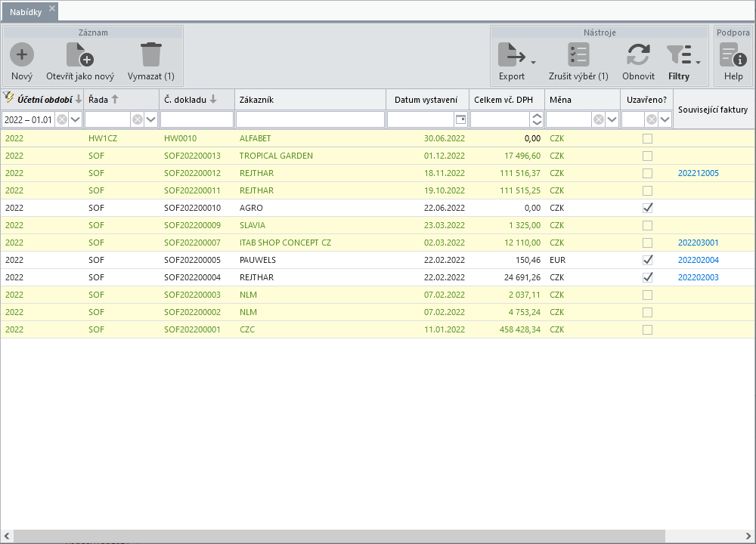Click sort arrow next to Řada
This screenshot has height=544, width=756.
tap(115, 99)
